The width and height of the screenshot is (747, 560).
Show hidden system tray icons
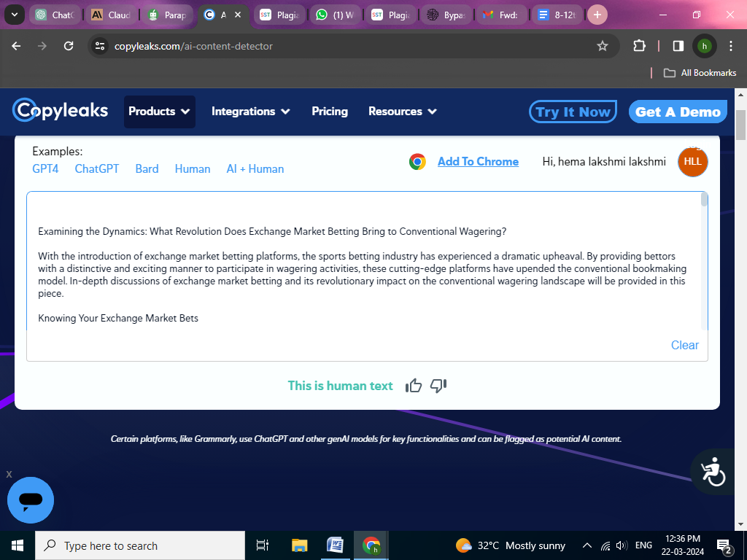587,545
